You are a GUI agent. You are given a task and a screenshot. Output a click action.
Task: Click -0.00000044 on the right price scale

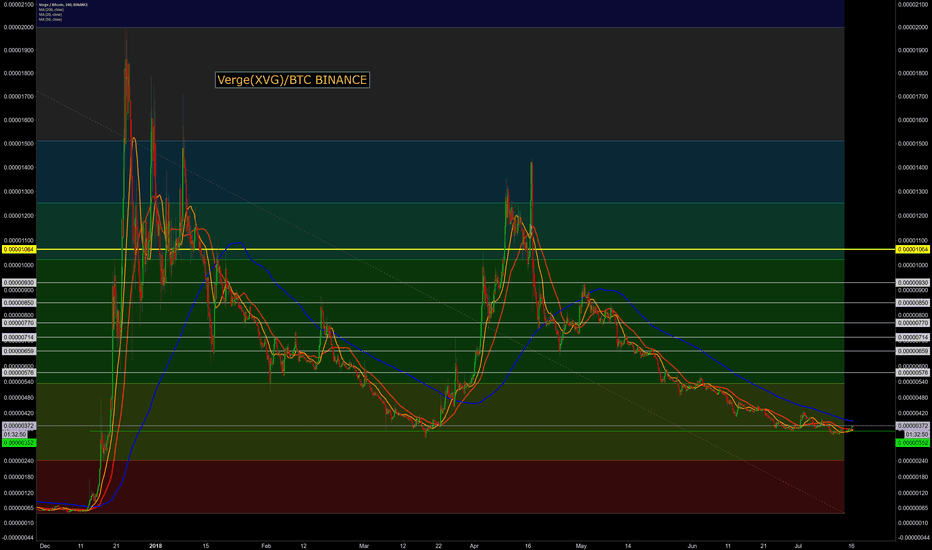(912, 538)
